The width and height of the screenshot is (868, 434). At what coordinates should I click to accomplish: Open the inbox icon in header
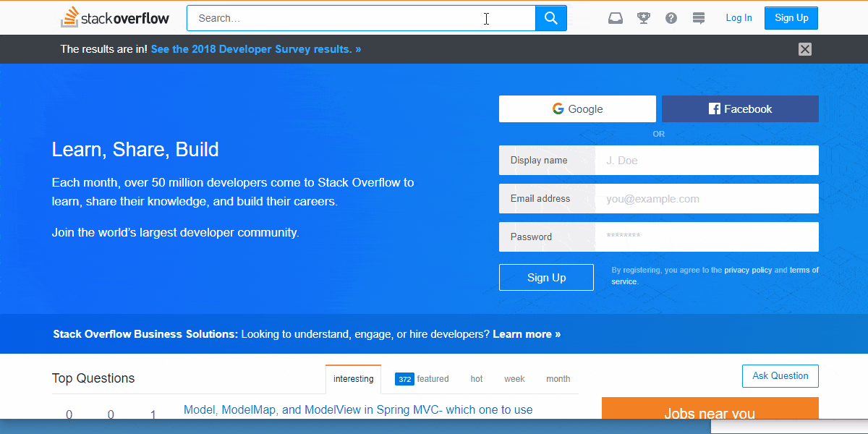coord(616,18)
